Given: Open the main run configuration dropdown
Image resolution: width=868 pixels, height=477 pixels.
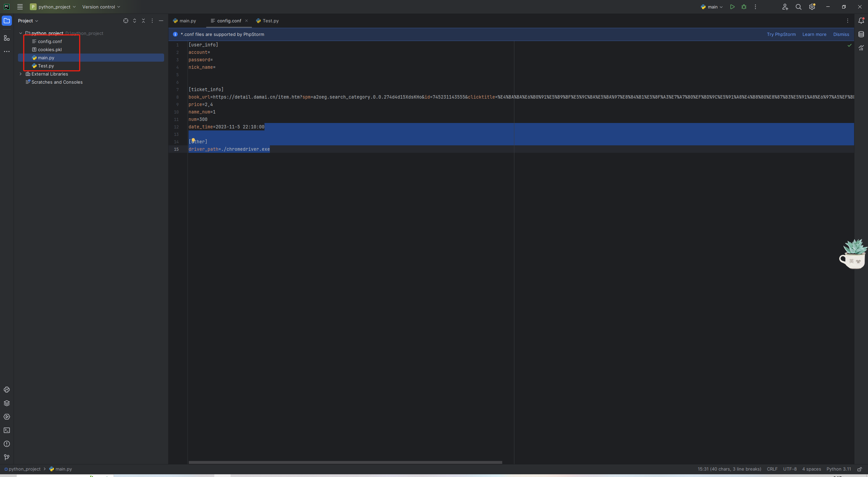Looking at the screenshot, I should tap(712, 7).
